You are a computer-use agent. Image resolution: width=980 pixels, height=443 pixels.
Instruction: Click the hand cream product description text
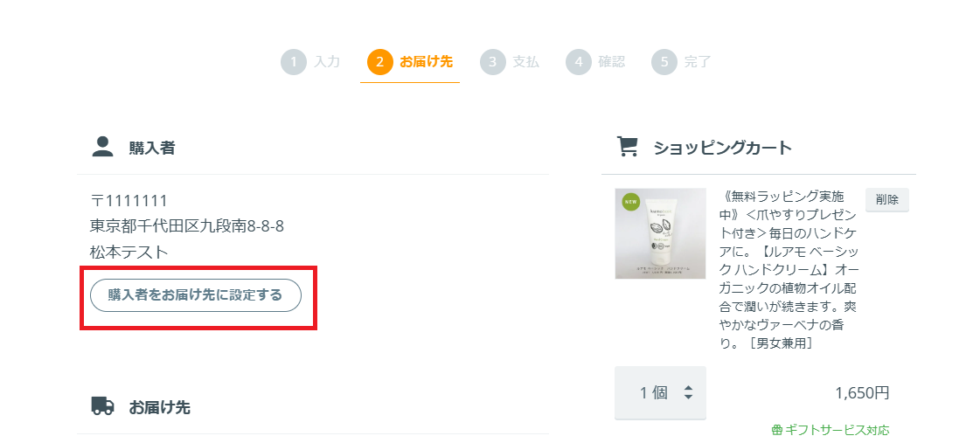click(x=787, y=269)
